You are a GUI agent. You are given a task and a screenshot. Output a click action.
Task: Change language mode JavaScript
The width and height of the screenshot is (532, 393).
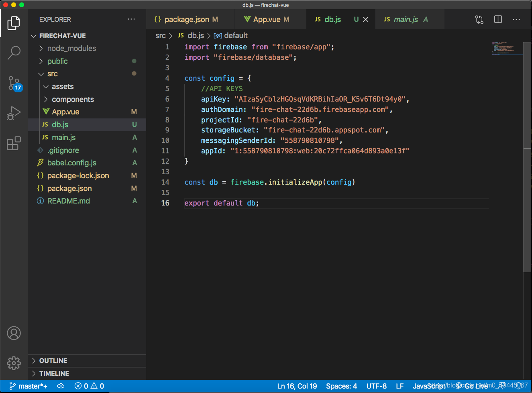click(x=429, y=386)
